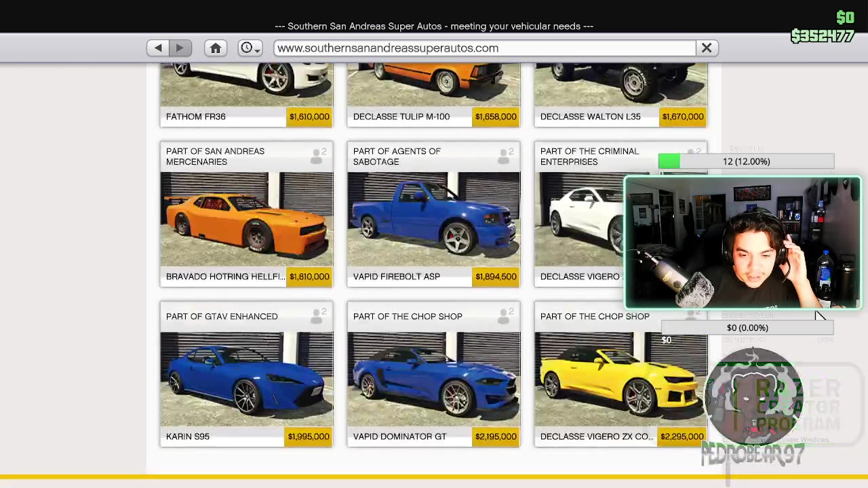Go back with the browser back arrow

click(x=158, y=48)
